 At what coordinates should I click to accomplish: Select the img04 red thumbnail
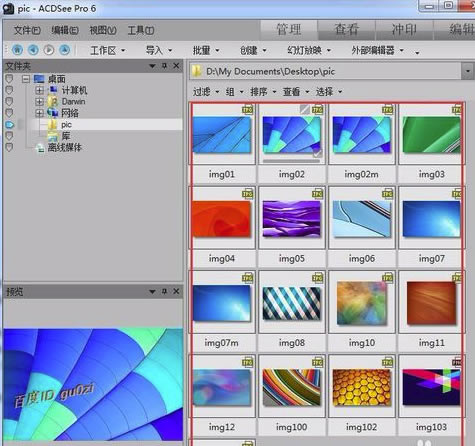[221, 218]
